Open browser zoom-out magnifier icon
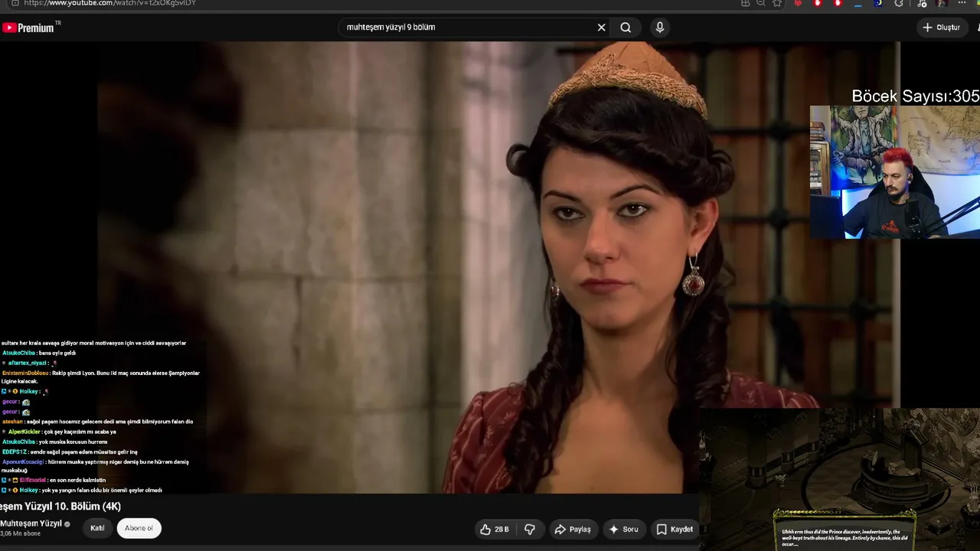 pyautogui.click(x=761, y=3)
